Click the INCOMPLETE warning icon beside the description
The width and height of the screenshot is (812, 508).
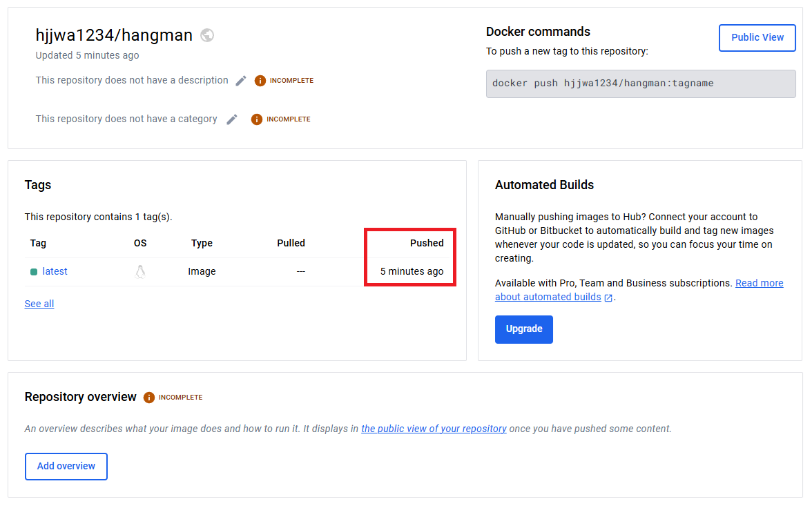pyautogui.click(x=260, y=80)
